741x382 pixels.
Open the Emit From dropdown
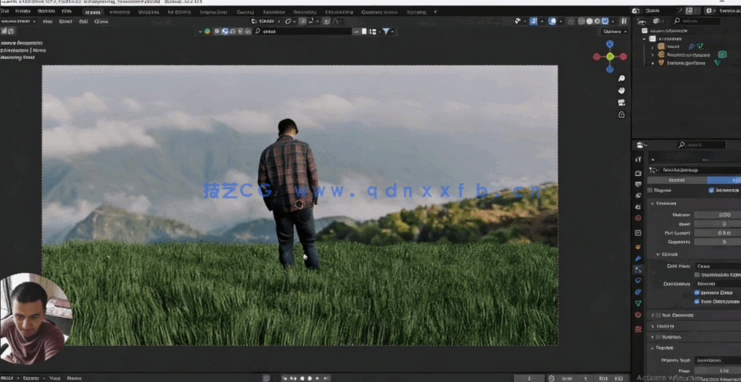pos(718,266)
